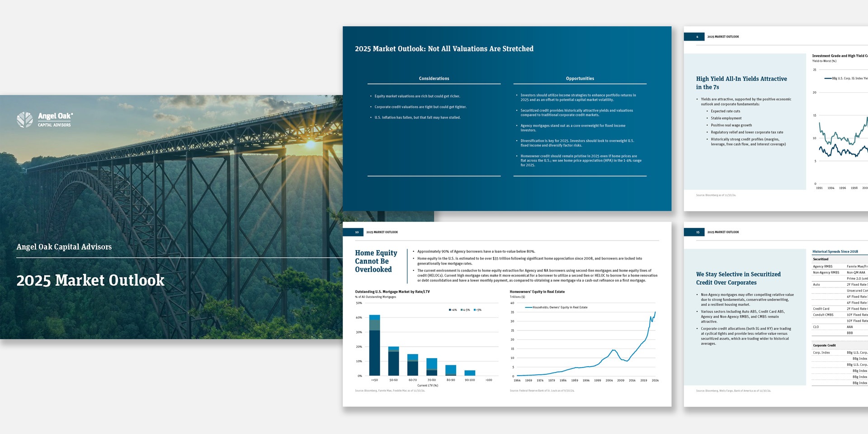Click "We Stay Selective in Securitized Credit" heading
The image size is (868, 434).
tap(738, 278)
